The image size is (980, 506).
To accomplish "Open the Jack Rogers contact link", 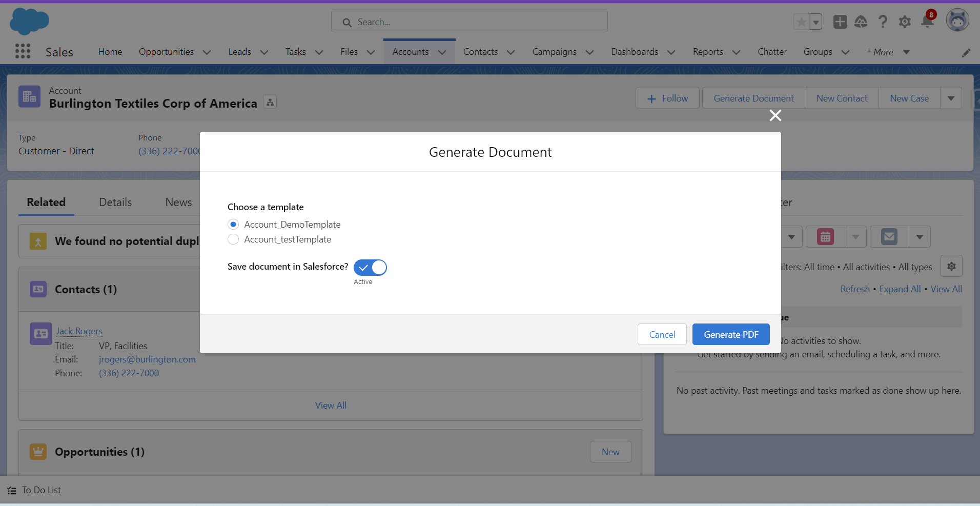I will coord(79,331).
